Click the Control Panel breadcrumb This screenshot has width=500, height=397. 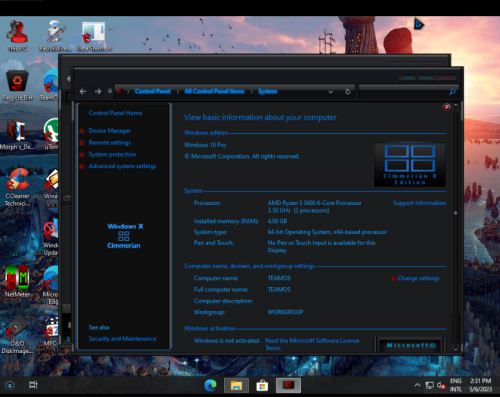(x=153, y=91)
